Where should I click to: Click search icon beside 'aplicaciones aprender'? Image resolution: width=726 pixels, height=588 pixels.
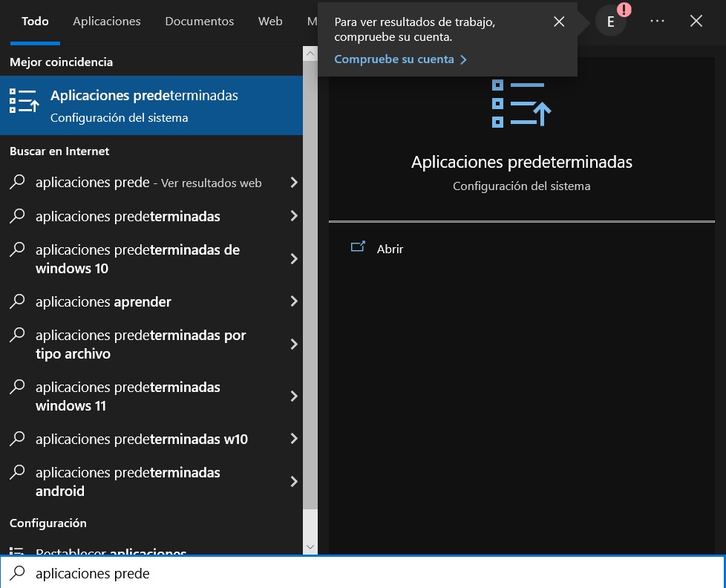pos(17,301)
